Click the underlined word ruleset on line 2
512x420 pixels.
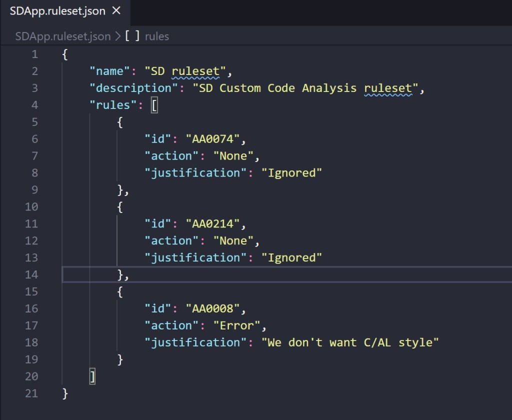195,71
